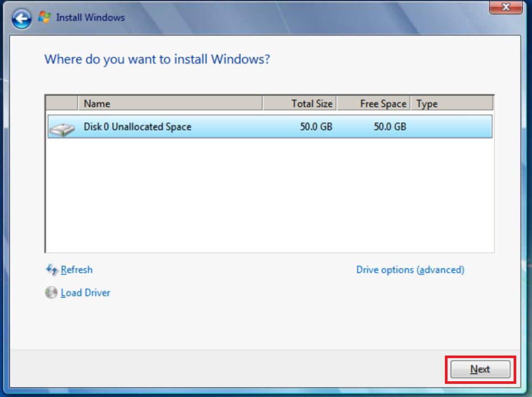Click the Free Space column header

coord(373,103)
